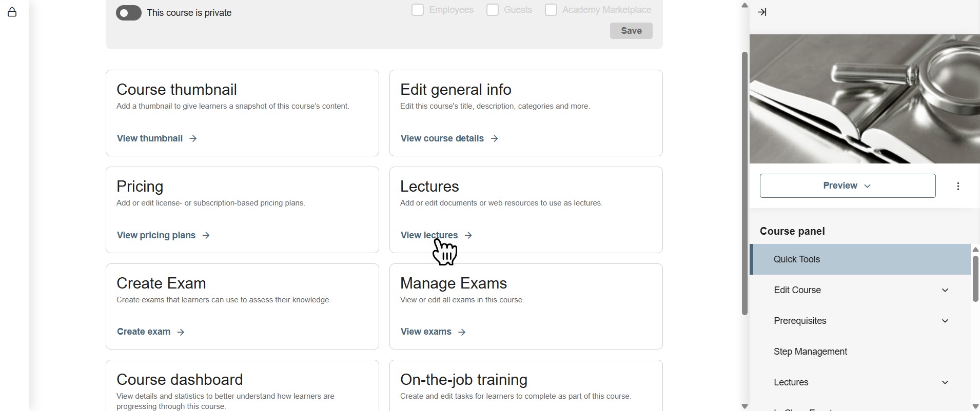The width and height of the screenshot is (980, 411).
Task: Click the lock icon in the left sidebar
Action: pyautogui.click(x=12, y=12)
